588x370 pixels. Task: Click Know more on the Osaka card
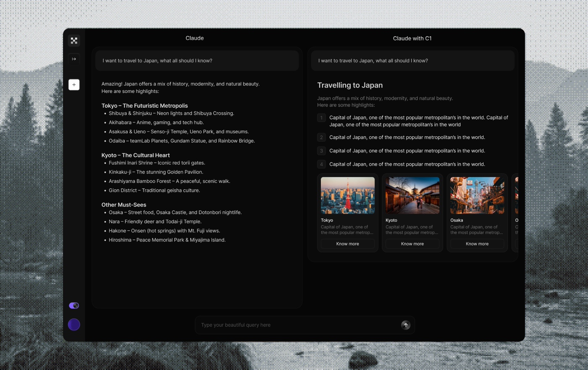tap(477, 244)
